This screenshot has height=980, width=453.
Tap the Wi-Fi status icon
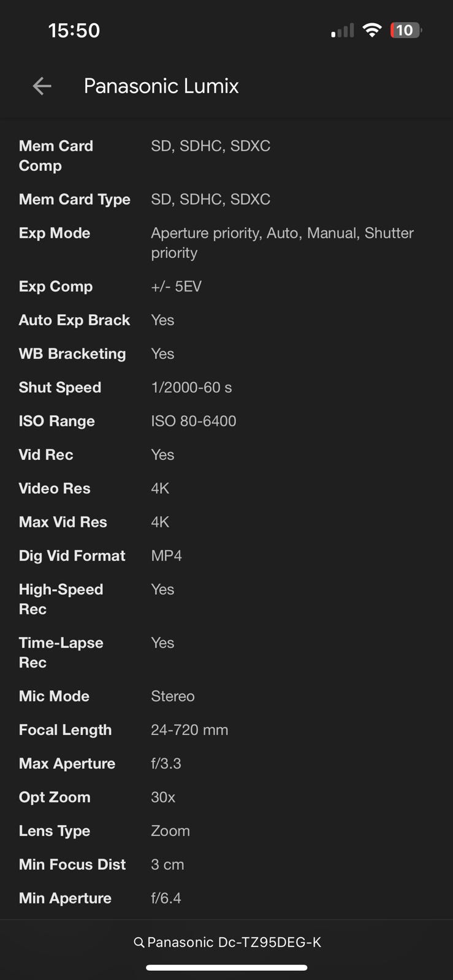point(371,30)
